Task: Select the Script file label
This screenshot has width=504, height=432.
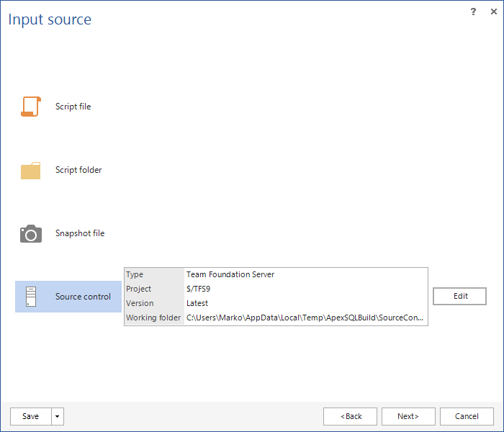Action: click(73, 107)
